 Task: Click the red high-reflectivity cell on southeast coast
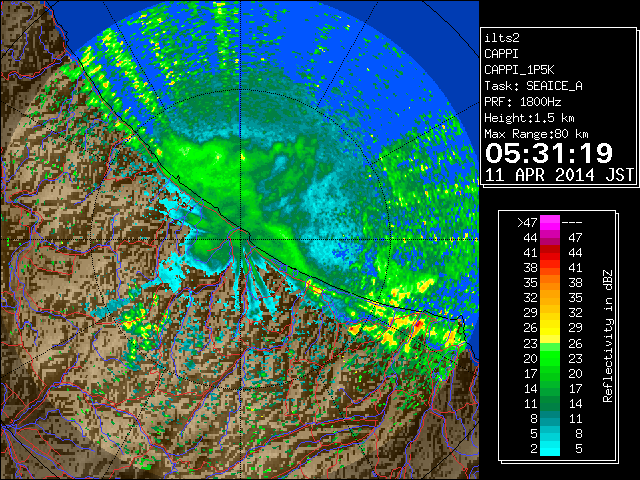(x=419, y=324)
